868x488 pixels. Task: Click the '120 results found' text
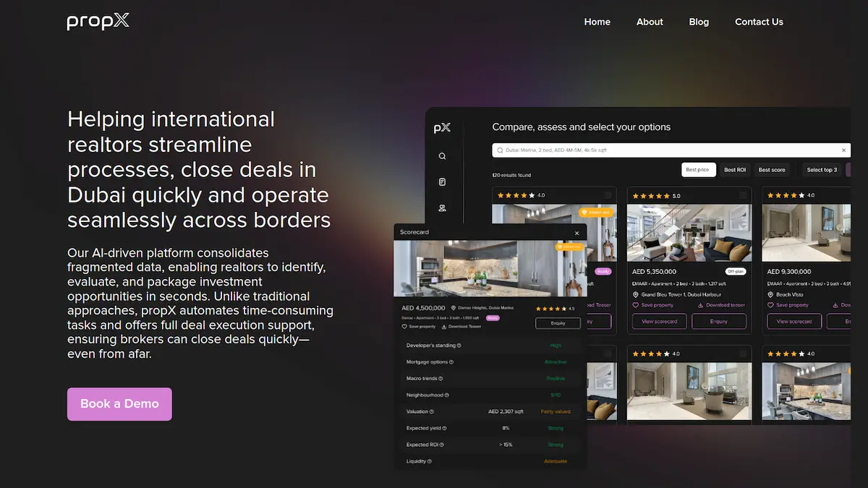(511, 175)
